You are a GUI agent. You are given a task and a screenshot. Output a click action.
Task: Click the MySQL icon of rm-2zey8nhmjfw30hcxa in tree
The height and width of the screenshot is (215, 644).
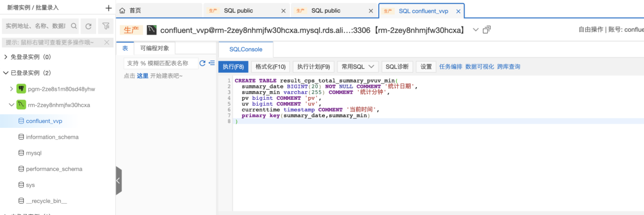pos(21,105)
